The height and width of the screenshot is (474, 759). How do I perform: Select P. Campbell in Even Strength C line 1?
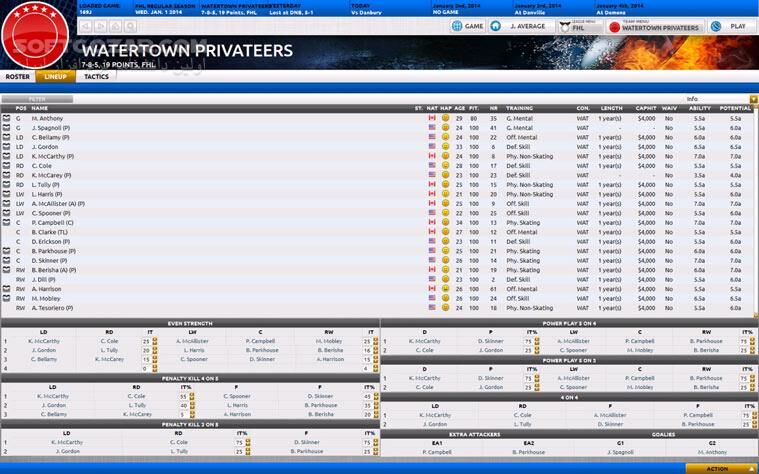260,341
